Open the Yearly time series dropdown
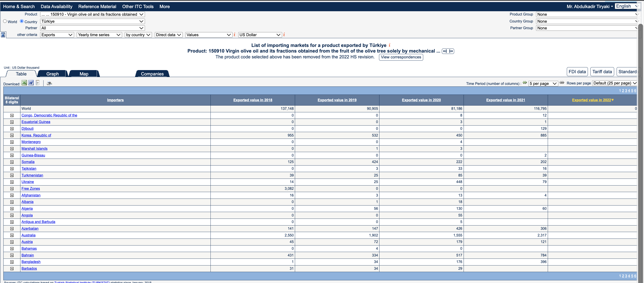 pyautogui.click(x=99, y=35)
